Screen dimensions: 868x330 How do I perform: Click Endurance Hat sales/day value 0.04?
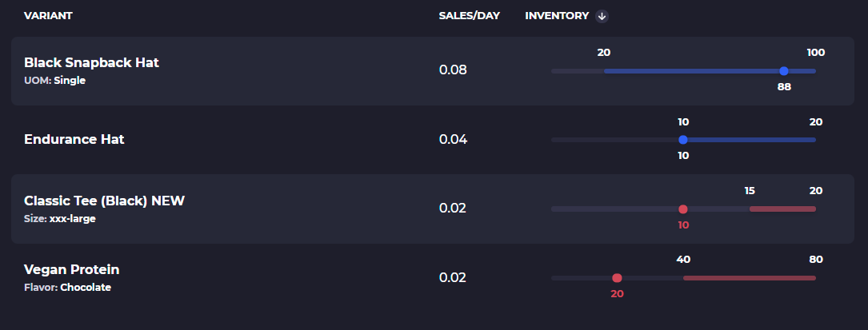coord(453,140)
